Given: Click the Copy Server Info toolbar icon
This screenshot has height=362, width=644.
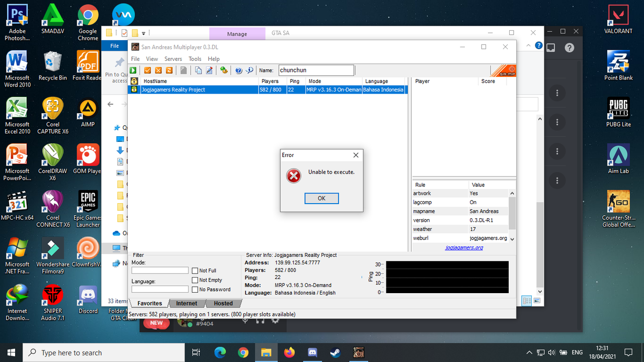Looking at the screenshot, I should 198,70.
